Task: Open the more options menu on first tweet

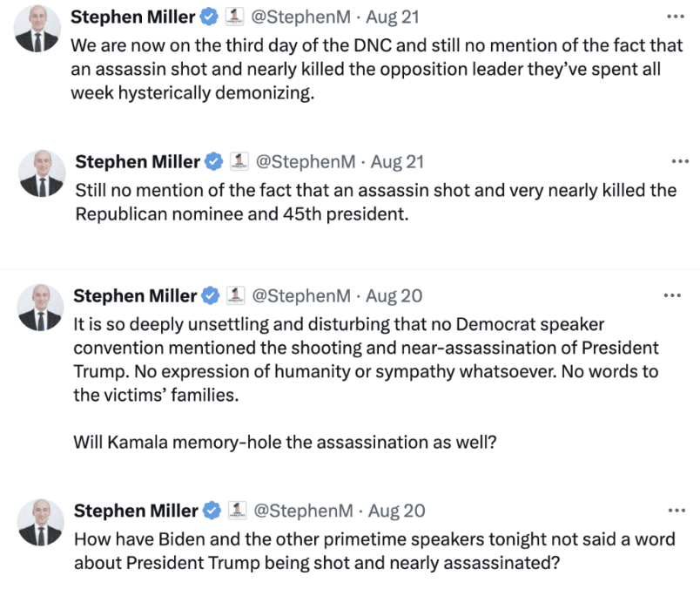Action: (675, 17)
